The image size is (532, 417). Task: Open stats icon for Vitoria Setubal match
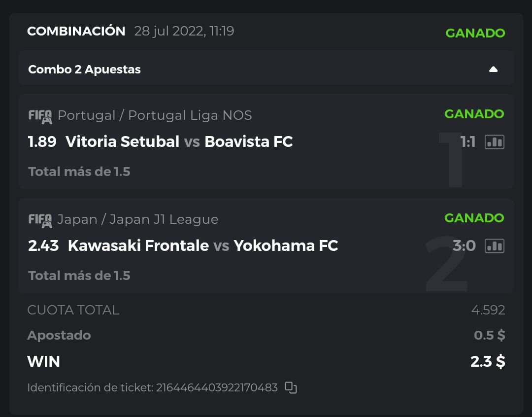point(494,142)
